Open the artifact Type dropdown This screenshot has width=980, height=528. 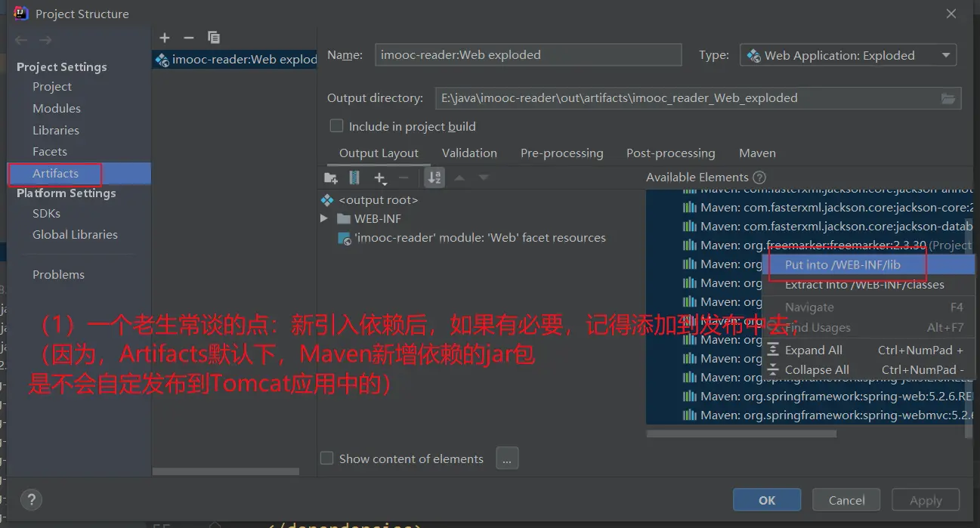848,55
